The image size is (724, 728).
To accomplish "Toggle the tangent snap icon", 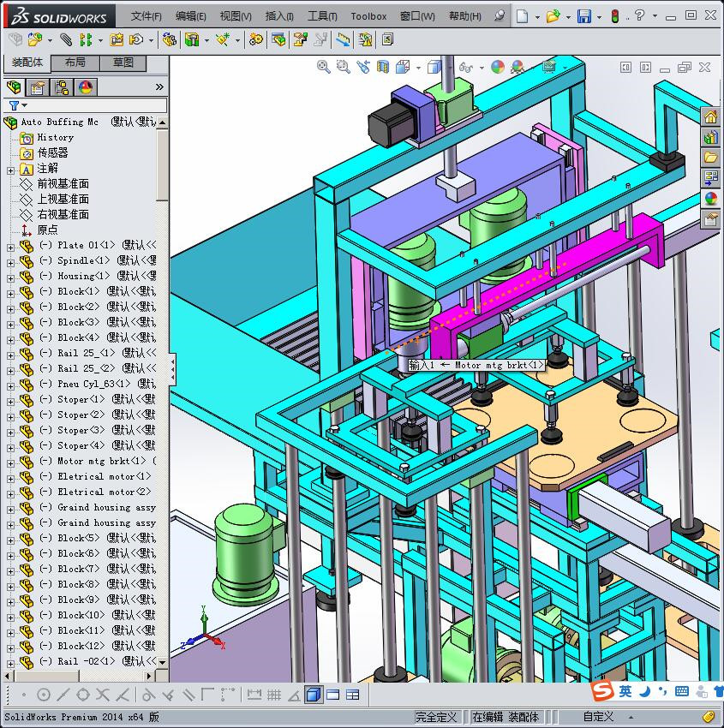I will point(148,695).
